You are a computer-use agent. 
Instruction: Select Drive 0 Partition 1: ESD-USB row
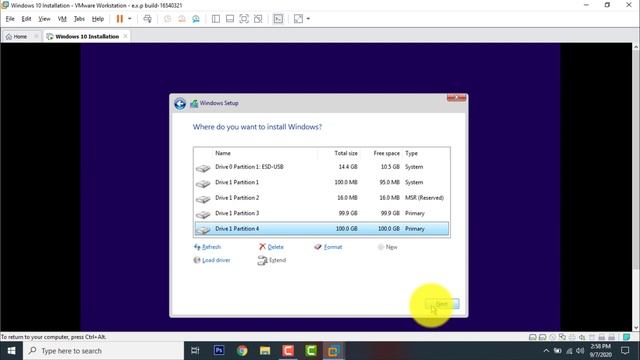click(x=322, y=167)
